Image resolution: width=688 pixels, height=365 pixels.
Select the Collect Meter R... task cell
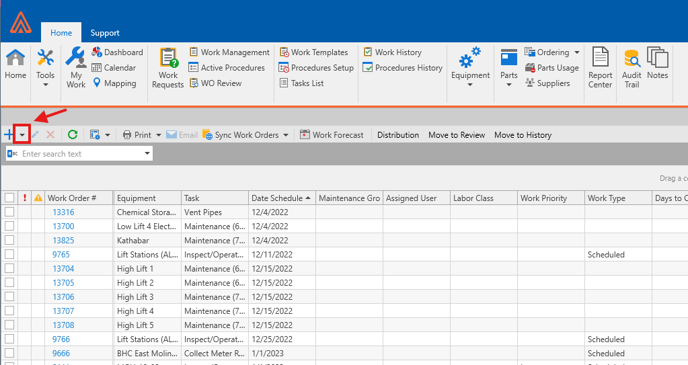click(215, 353)
